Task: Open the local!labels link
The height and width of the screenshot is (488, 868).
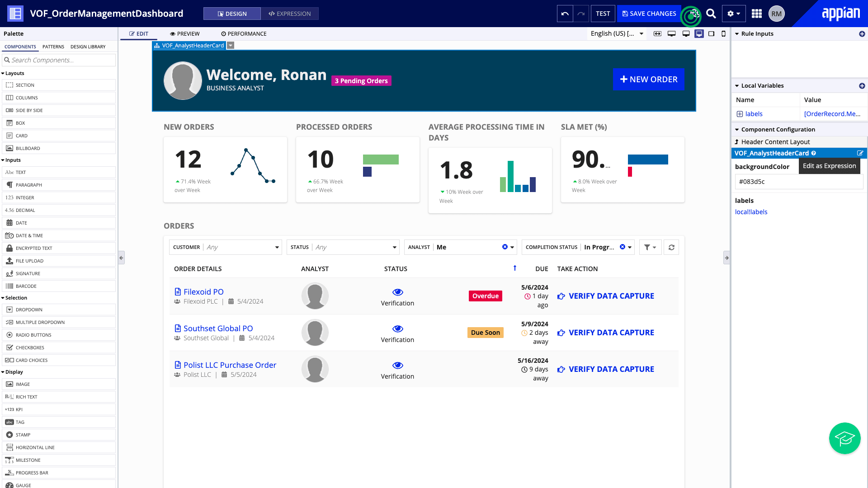Action: pos(751,212)
